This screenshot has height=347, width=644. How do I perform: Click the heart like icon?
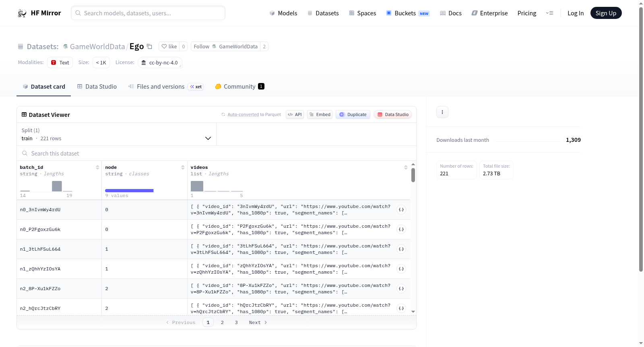164,46
